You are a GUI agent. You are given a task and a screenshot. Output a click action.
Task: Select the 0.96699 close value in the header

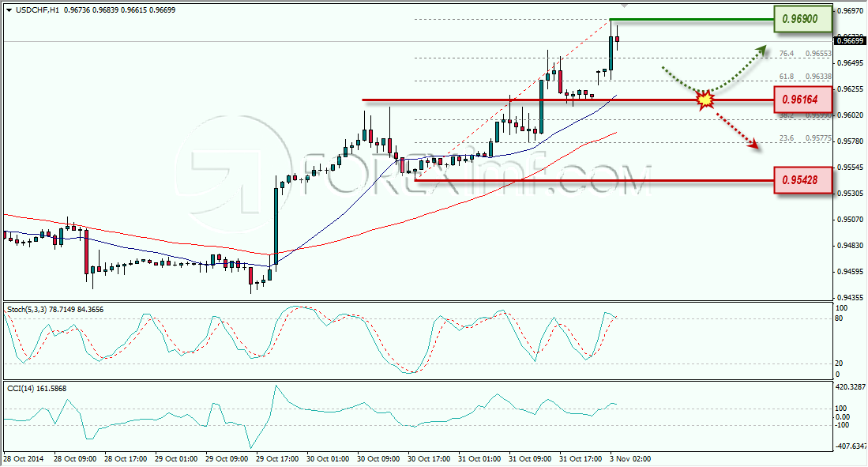(x=163, y=10)
